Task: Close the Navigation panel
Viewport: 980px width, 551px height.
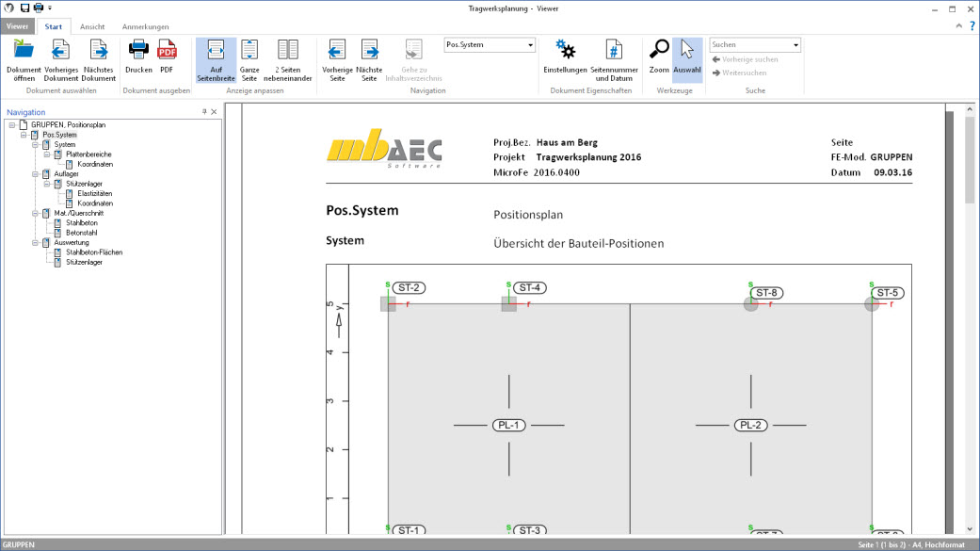Action: point(215,112)
